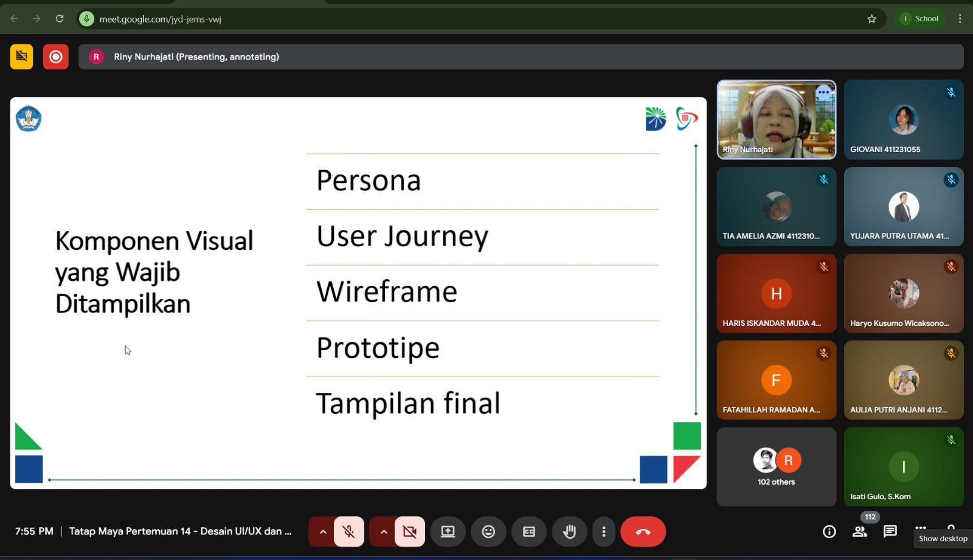Viewport: 973px width, 560px height.
Task: Click the yellow annotation icon at top left
Action: 21,57
